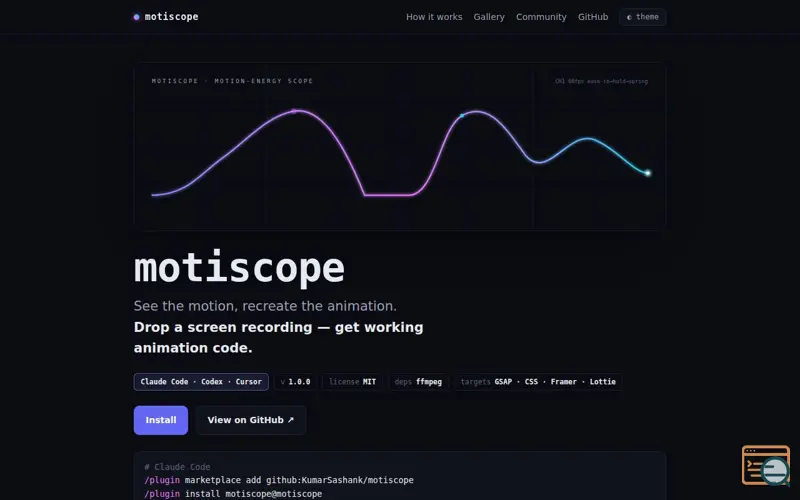Image resolution: width=800 pixels, height=500 pixels.
Task: Click the 'MOTISCOPE · MOTION-ENERGY SCOPE' label
Action: point(232,81)
